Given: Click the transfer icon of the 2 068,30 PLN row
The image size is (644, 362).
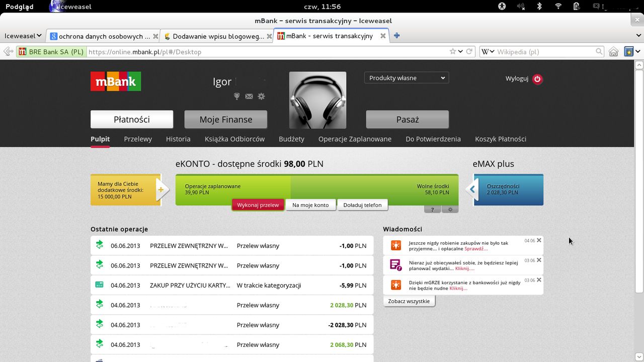Looking at the screenshot, I should [99, 344].
